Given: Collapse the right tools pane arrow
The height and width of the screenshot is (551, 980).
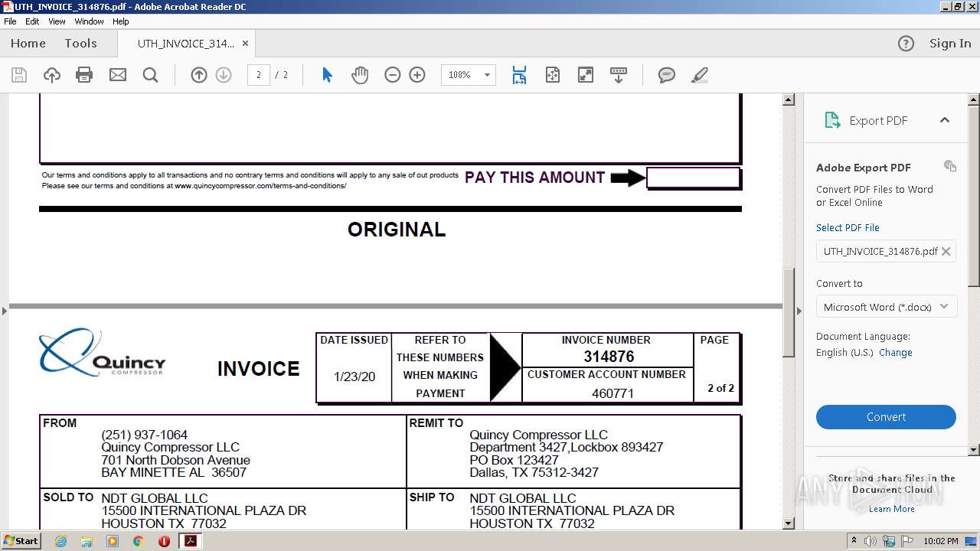Looking at the screenshot, I should [x=799, y=311].
